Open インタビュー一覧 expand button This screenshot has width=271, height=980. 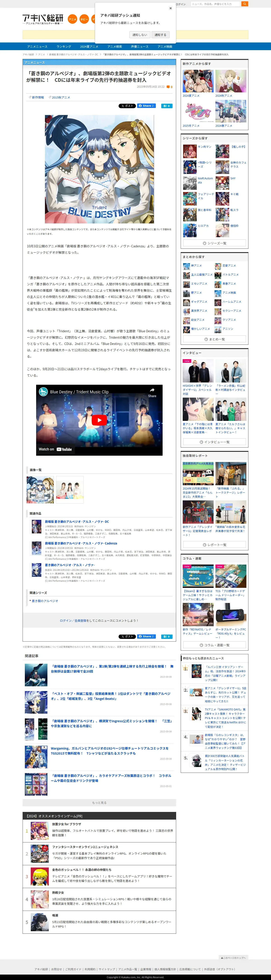pos(214,442)
